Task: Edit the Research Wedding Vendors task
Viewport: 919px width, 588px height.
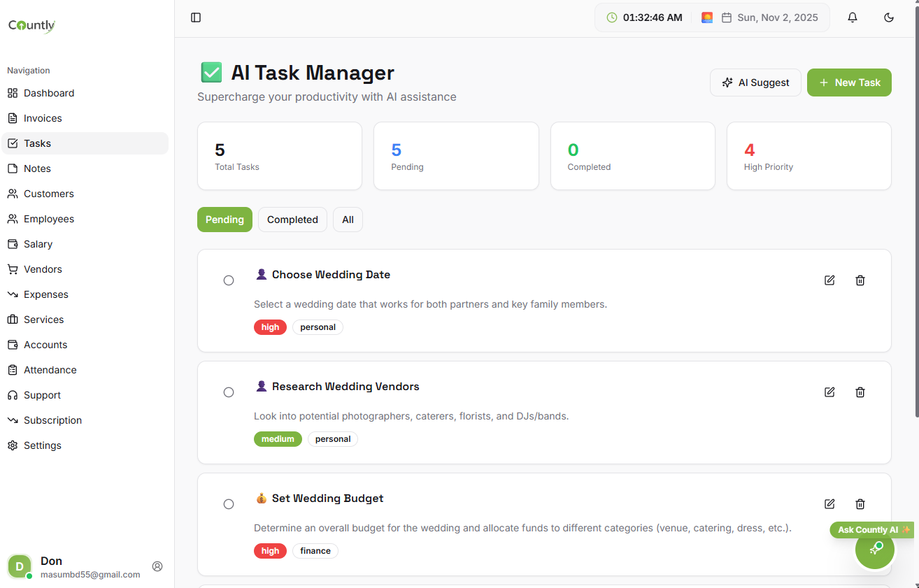Action: 829,392
